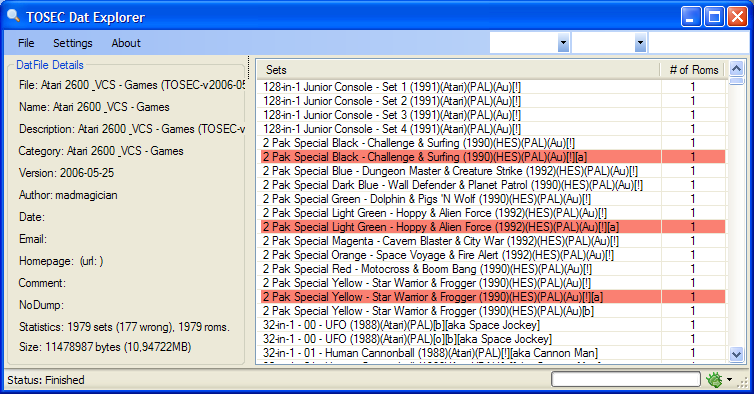Click the green bug icon in status bar
Viewport: 754px width, 394px height.
point(714,380)
